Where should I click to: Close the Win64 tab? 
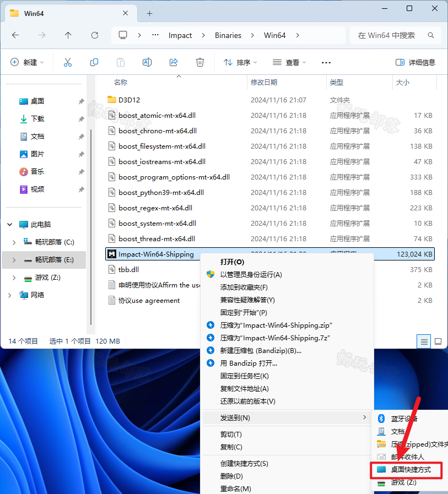click(125, 13)
